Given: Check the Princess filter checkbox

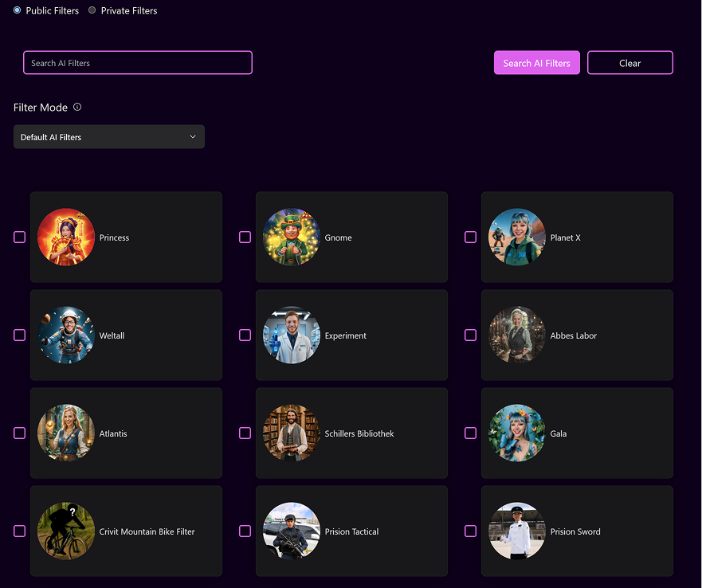Looking at the screenshot, I should 20,237.
